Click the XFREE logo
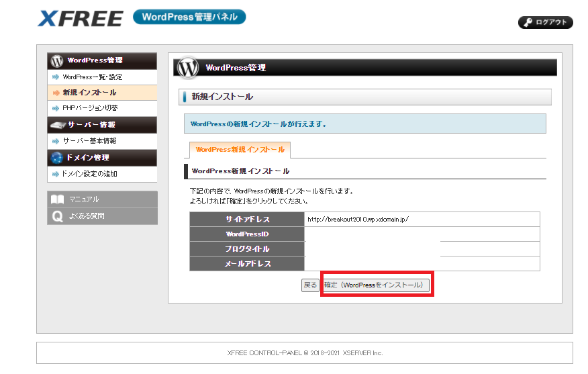Image resolution: width=588 pixels, height=374 pixels. tap(81, 18)
